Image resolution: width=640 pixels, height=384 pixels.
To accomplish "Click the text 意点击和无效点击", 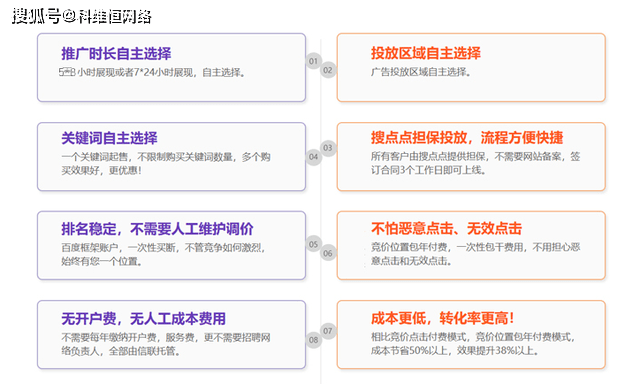I will coord(411,261).
